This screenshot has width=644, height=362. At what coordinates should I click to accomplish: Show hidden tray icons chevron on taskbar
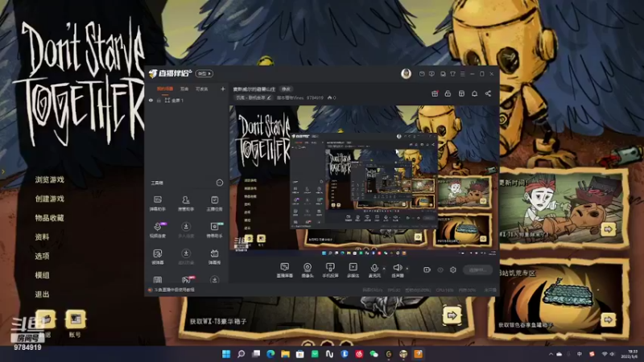[551, 354]
